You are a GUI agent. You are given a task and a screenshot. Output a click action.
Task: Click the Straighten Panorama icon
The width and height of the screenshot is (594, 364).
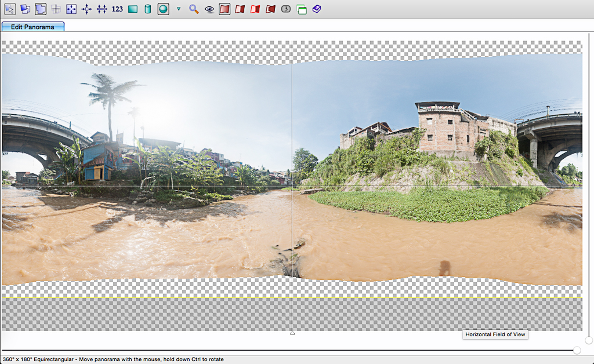point(102,9)
